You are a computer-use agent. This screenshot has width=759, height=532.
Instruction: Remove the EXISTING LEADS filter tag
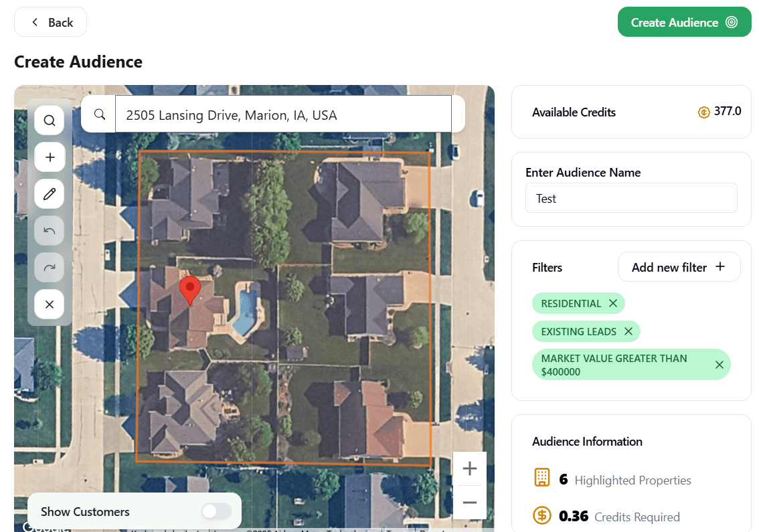628,331
